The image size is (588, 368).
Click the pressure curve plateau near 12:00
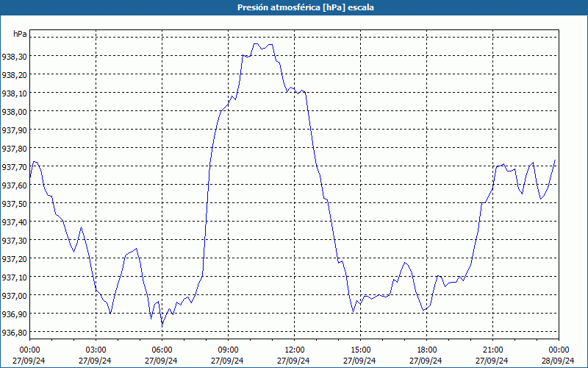[296, 90]
